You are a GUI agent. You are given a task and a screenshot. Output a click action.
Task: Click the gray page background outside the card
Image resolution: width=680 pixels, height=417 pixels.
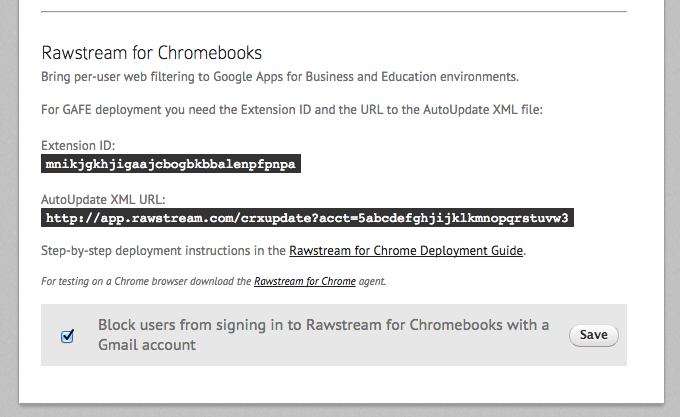(9, 208)
